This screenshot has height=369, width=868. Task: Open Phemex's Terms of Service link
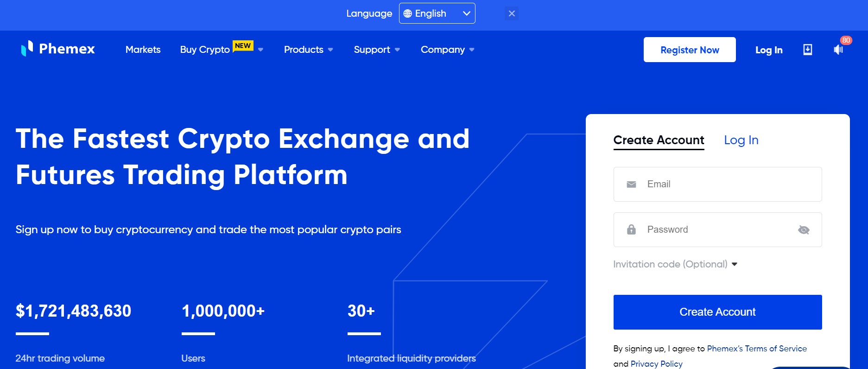coord(757,349)
